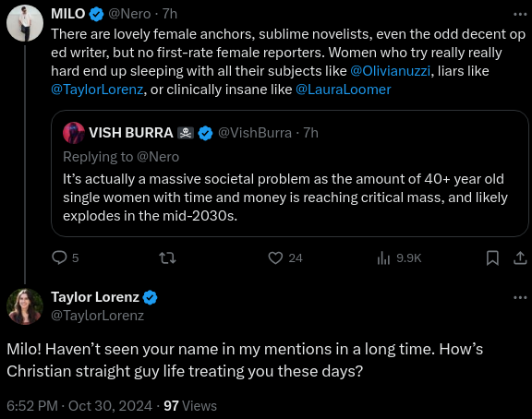Bookmark MILO's tweet

[492, 258]
